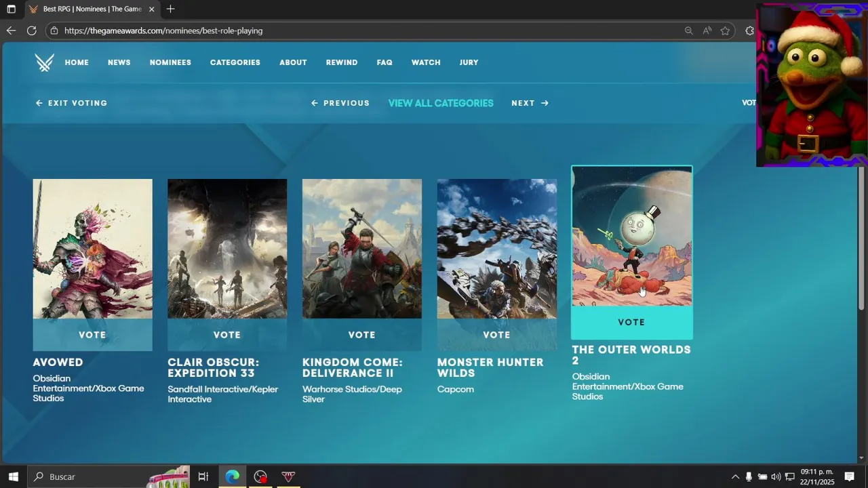This screenshot has width=868, height=488.
Task: Open the clock and date flyout
Action: pos(817,476)
